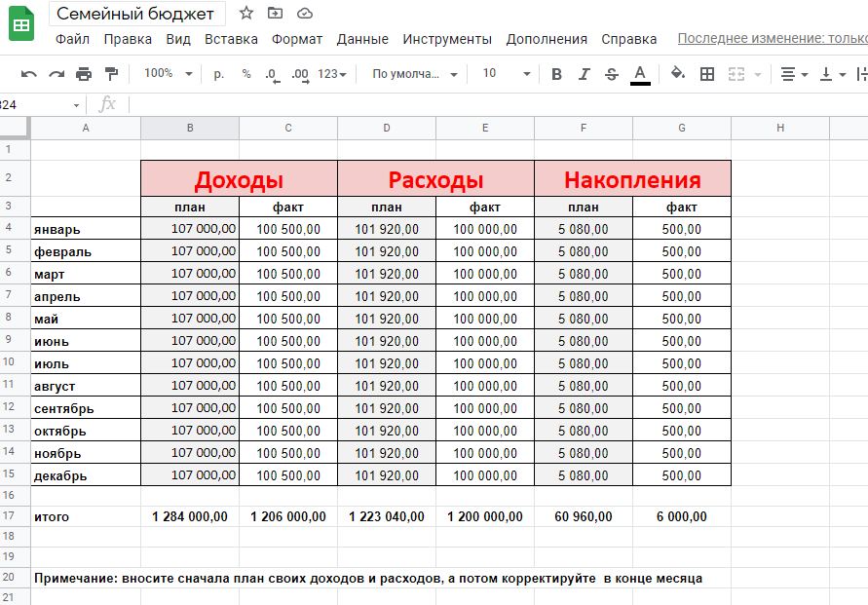
Task: Select total 1 206 000,00 cell
Action: click(x=288, y=516)
